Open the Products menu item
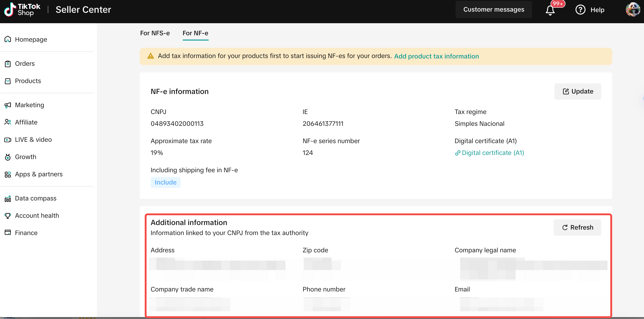This screenshot has height=319, width=644. point(28,81)
